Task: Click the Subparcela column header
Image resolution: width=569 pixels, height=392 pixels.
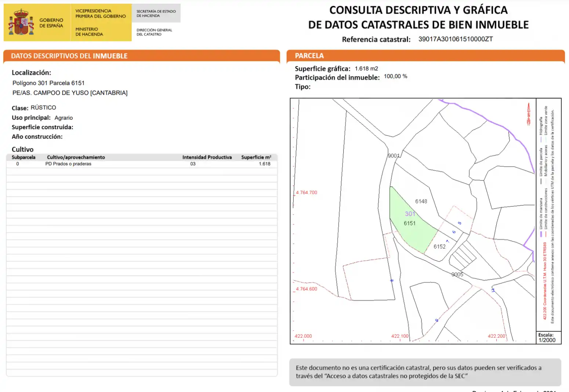Action: [23, 157]
